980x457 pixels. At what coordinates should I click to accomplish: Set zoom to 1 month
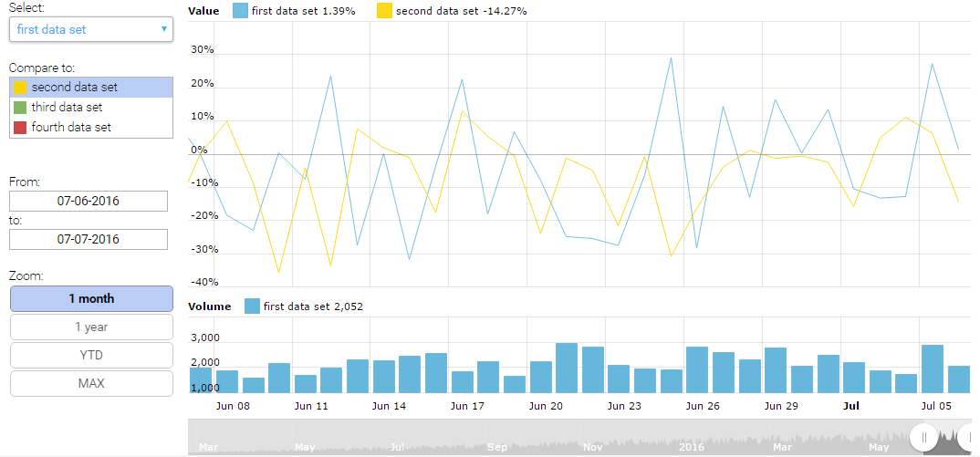point(91,299)
